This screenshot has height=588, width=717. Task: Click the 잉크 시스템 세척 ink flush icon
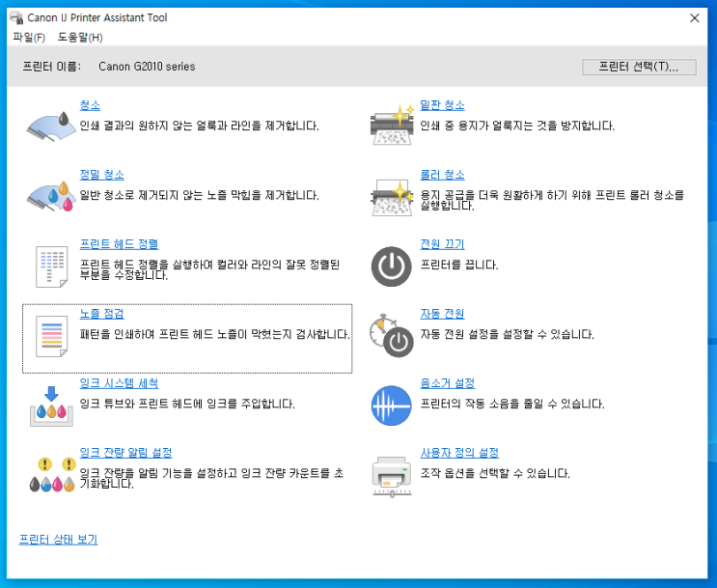point(51,406)
